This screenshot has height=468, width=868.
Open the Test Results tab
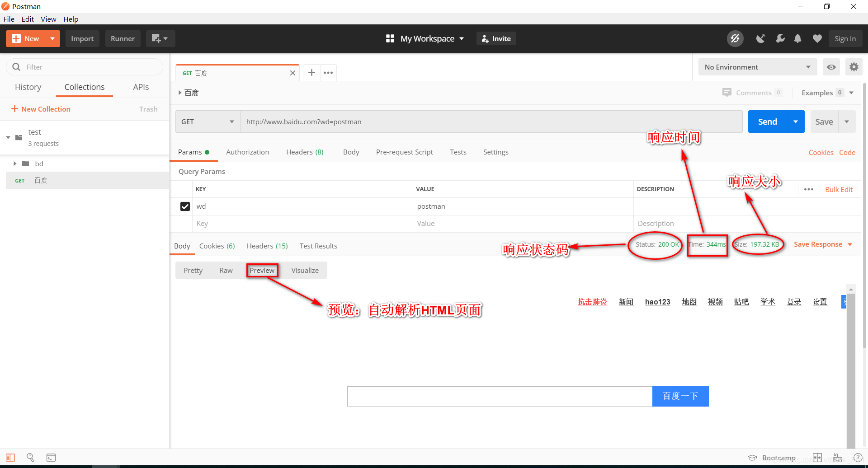pos(318,246)
